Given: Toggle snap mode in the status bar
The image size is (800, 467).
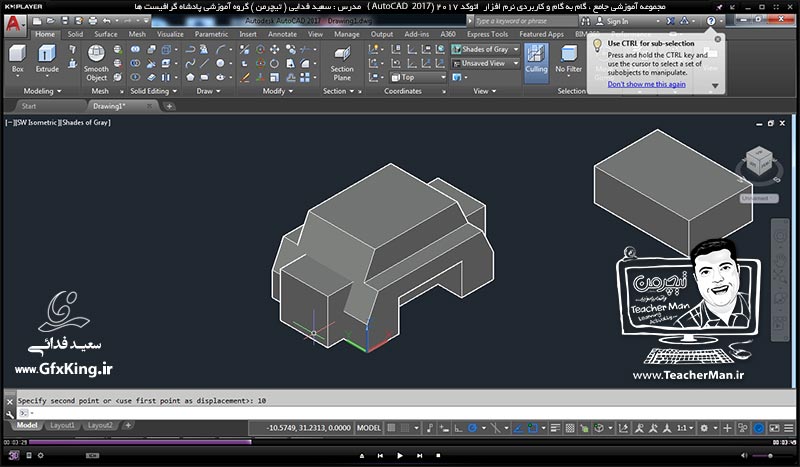Looking at the screenshot, I should click(x=405, y=428).
